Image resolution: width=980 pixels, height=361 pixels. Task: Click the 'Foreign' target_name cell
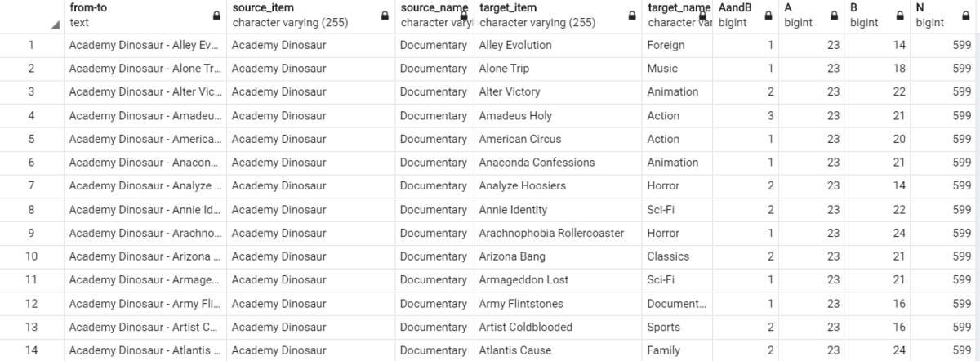[x=677, y=45]
